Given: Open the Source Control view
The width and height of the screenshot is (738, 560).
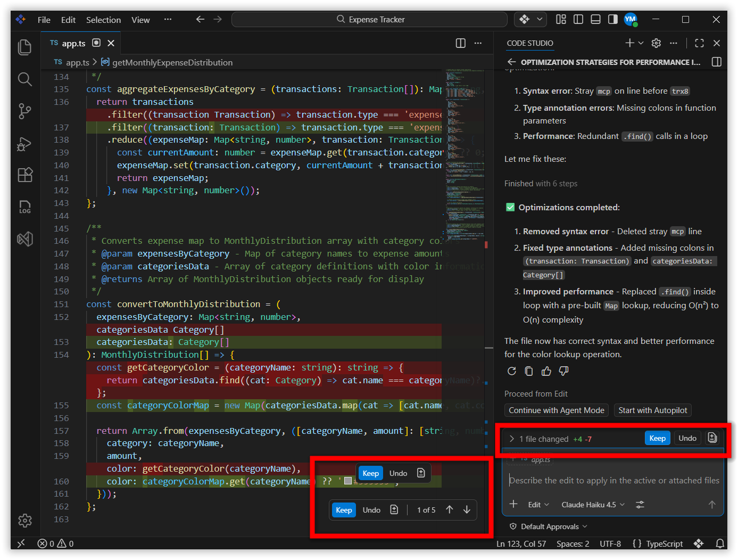Looking at the screenshot, I should (24, 111).
